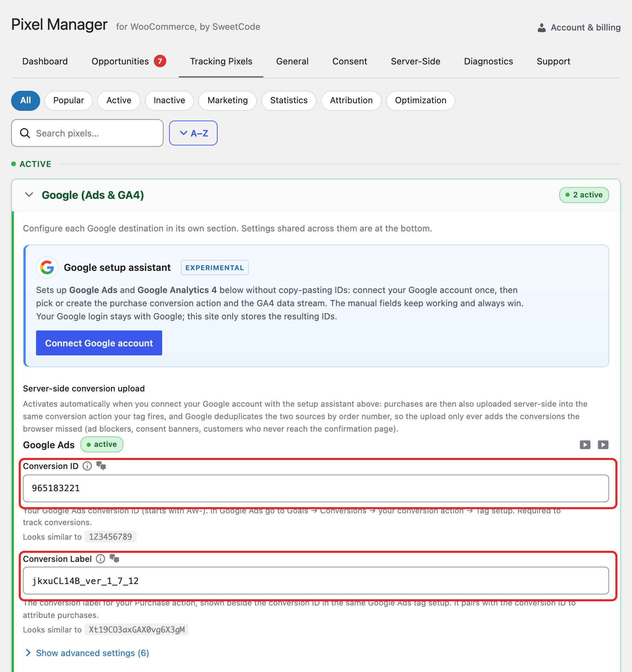This screenshot has height=672, width=632.
Task: Open the Conversion ID chat bubbles icon
Action: click(101, 466)
